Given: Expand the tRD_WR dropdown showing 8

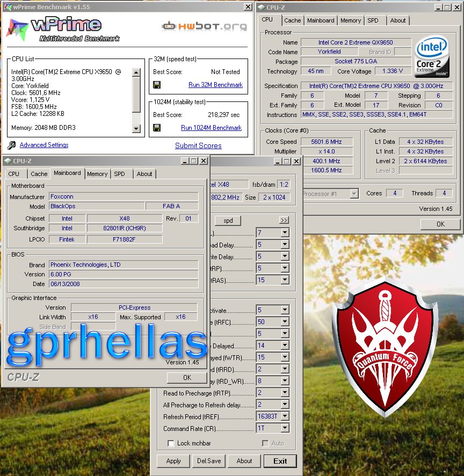Looking at the screenshot, I should (285, 381).
